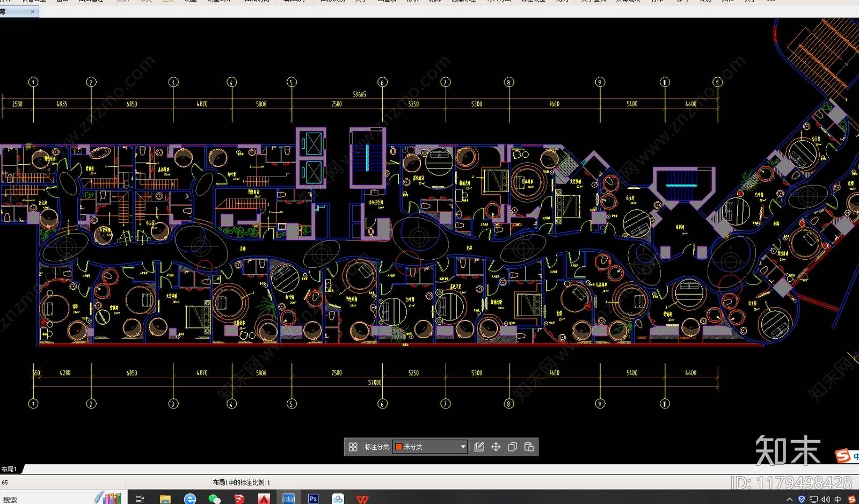This screenshot has height=504, width=859.
Task: Open Sogou input tray icon
Action: tap(851, 499)
